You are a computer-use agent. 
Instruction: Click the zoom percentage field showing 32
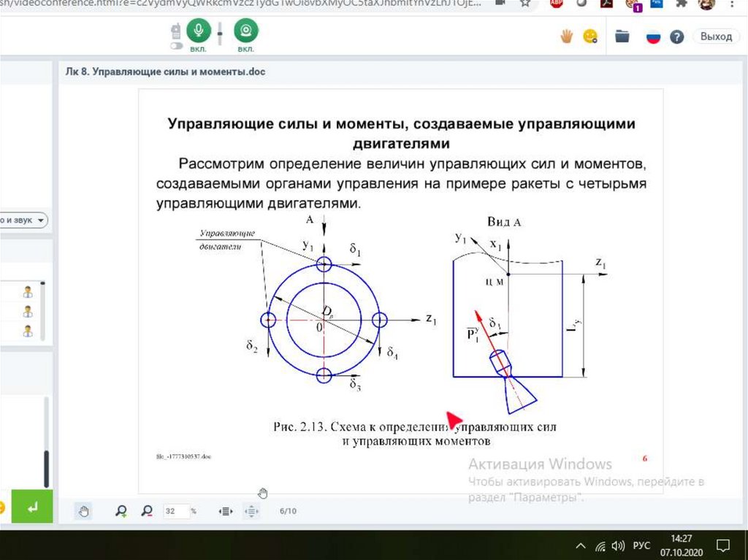click(x=175, y=511)
